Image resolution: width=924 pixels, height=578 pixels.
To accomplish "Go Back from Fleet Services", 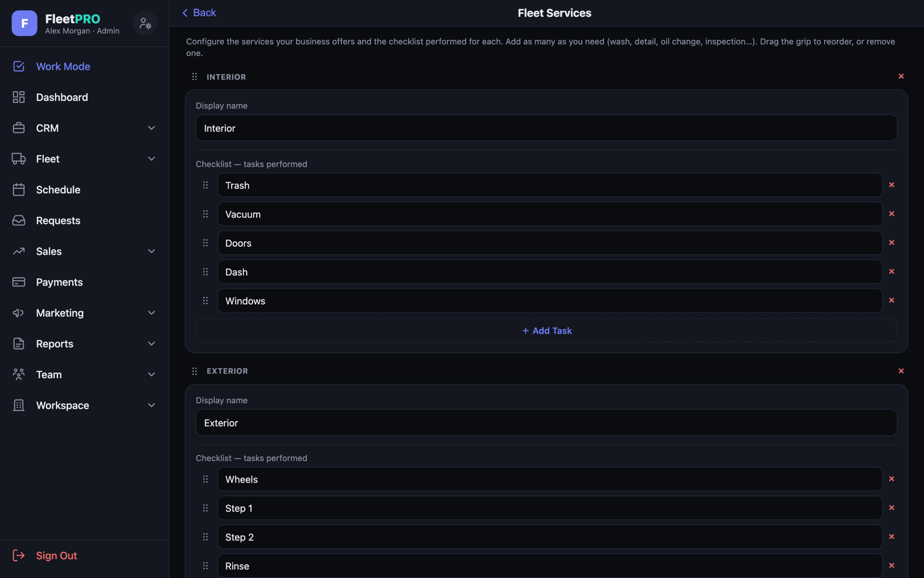I will [x=199, y=13].
